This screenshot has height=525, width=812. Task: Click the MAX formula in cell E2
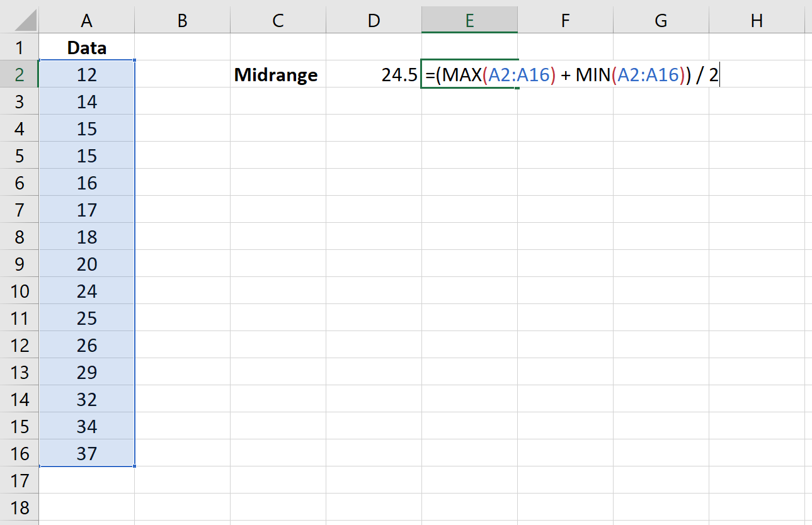[x=572, y=75]
